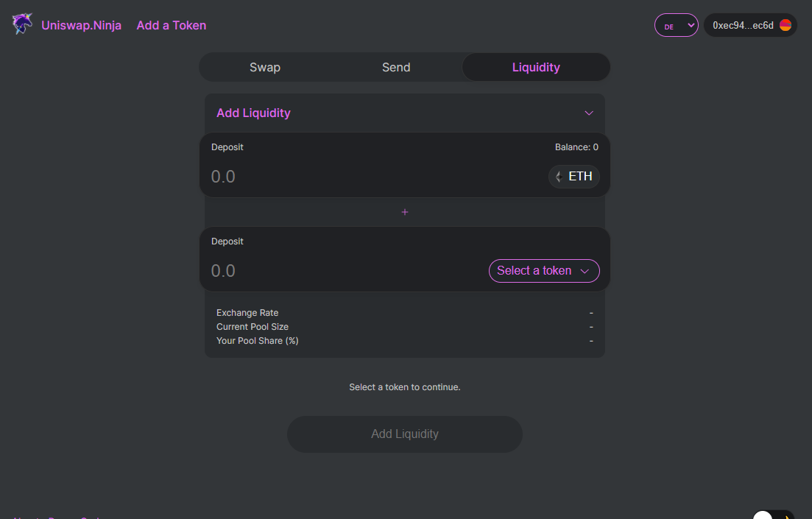Open the Add a Token page
Image resolution: width=812 pixels, height=519 pixels.
point(171,26)
